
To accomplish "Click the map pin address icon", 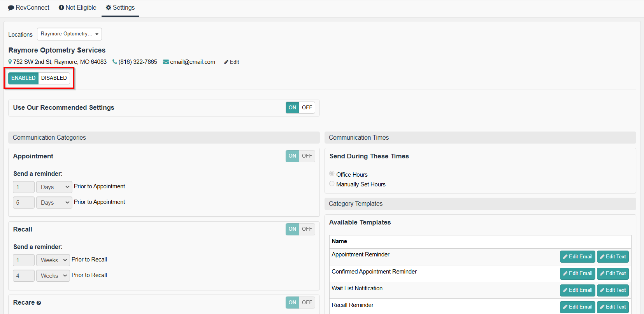I will click(10, 62).
